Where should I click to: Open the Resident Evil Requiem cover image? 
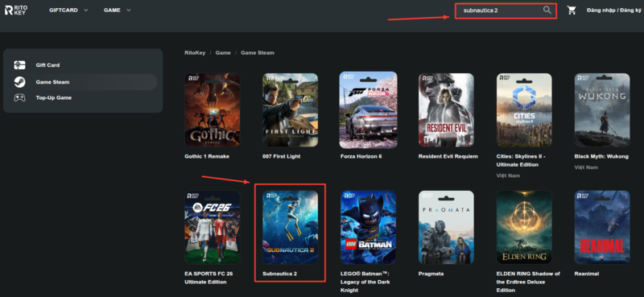(446, 110)
